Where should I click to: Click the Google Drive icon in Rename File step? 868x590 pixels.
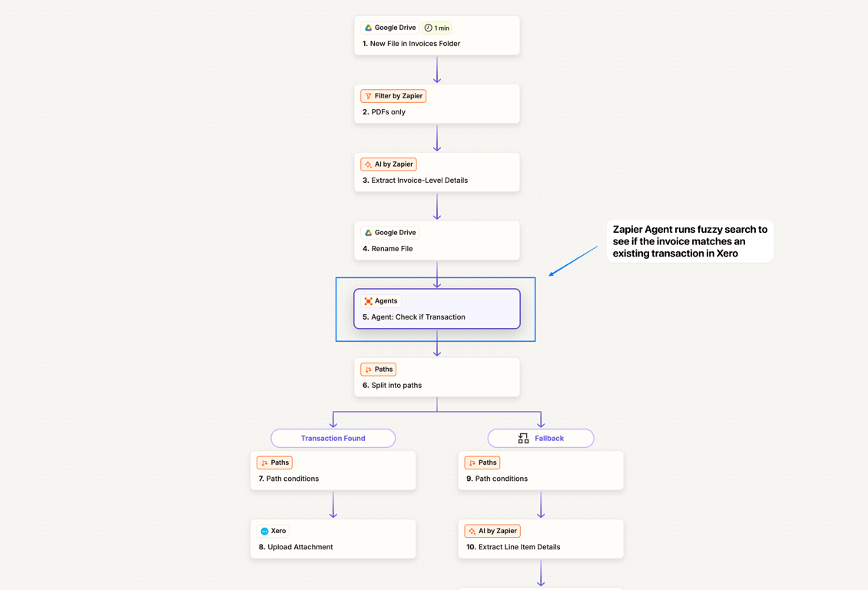pos(368,233)
